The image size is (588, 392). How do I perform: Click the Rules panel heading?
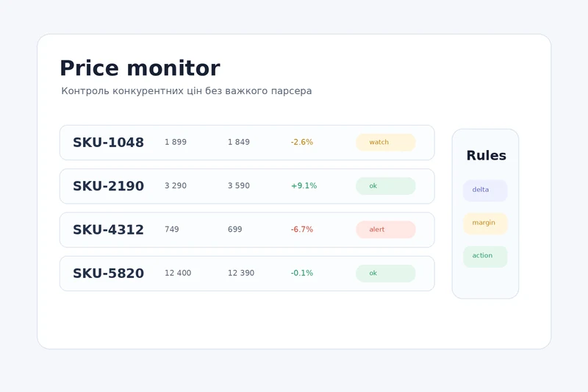coord(486,155)
